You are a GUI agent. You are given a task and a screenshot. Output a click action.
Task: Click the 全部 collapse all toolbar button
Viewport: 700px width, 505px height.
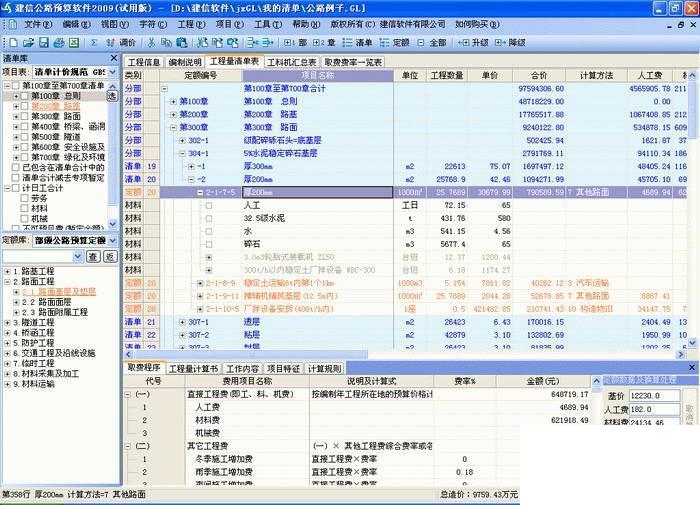(x=432, y=42)
